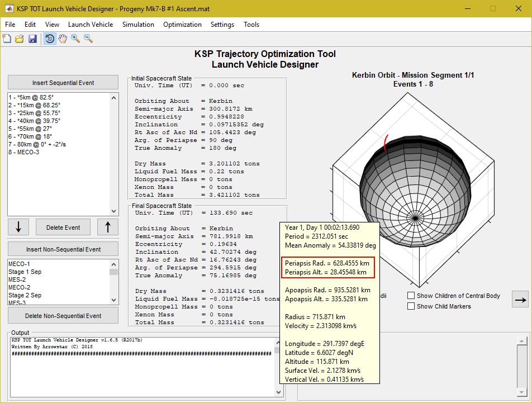The image size is (532, 403).
Task: Click the non-sequential list scrollbar thumb
Action: [113, 272]
